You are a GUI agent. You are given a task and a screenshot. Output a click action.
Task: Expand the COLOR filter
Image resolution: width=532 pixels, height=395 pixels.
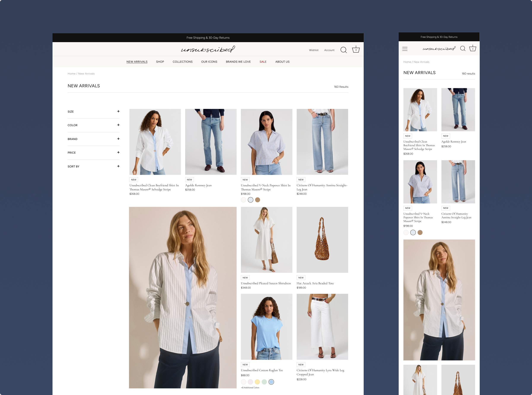pos(118,125)
